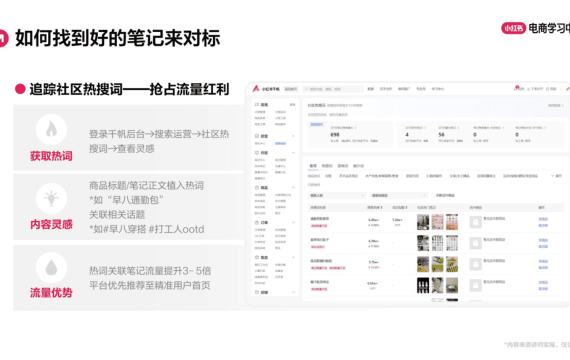570x360 pixels.
Task: Tick the checkbox next to the filter dropdowns
Action: pos(433,195)
